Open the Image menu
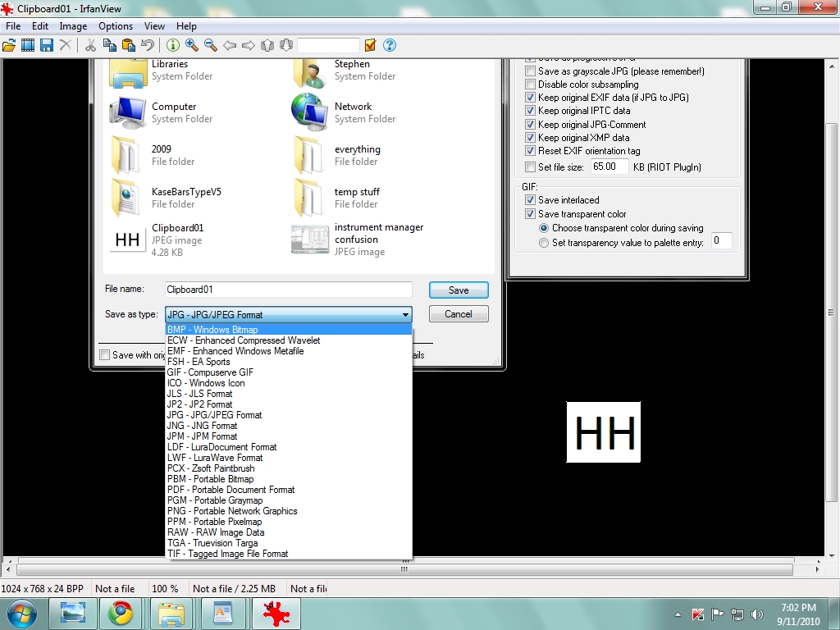The height and width of the screenshot is (630, 840). point(73,26)
